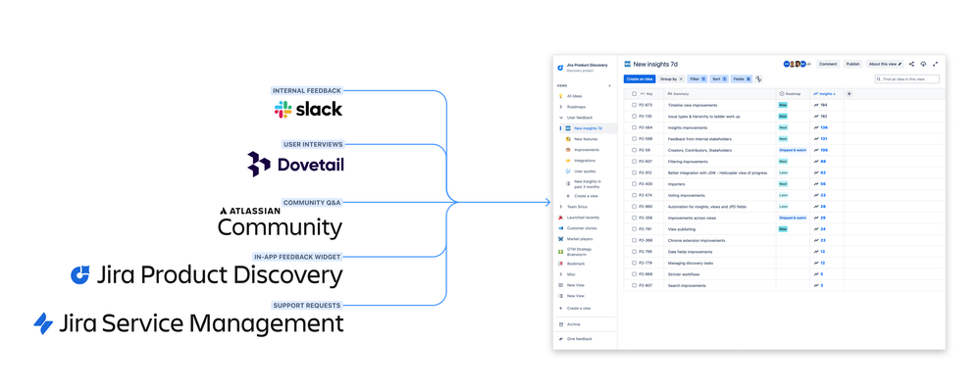Expand the Misc section
Screen dimensions: 980x392
pyautogui.click(x=560, y=274)
